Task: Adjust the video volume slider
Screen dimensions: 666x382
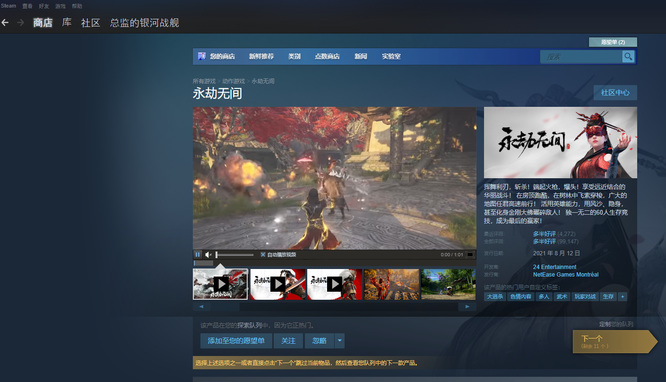Action: click(x=235, y=255)
